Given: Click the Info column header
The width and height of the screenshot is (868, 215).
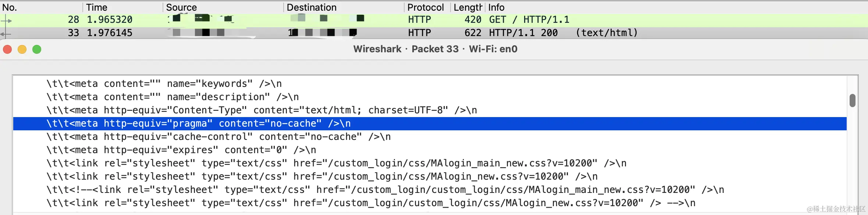Looking at the screenshot, I should tap(496, 7).
